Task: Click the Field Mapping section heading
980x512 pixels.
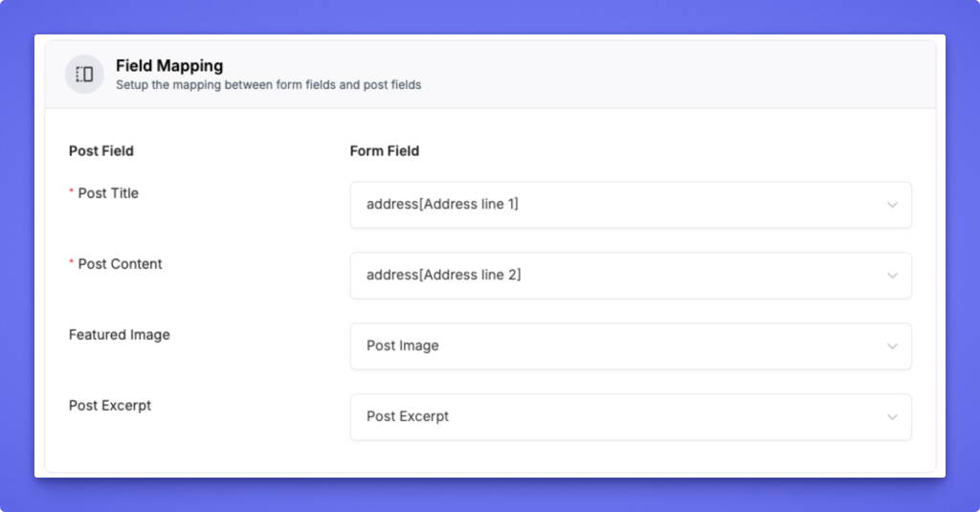Action: 169,66
